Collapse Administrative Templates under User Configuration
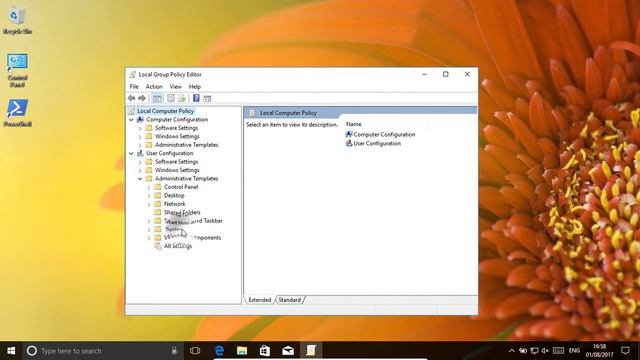Viewport: 640px width, 360px height. tap(140, 179)
